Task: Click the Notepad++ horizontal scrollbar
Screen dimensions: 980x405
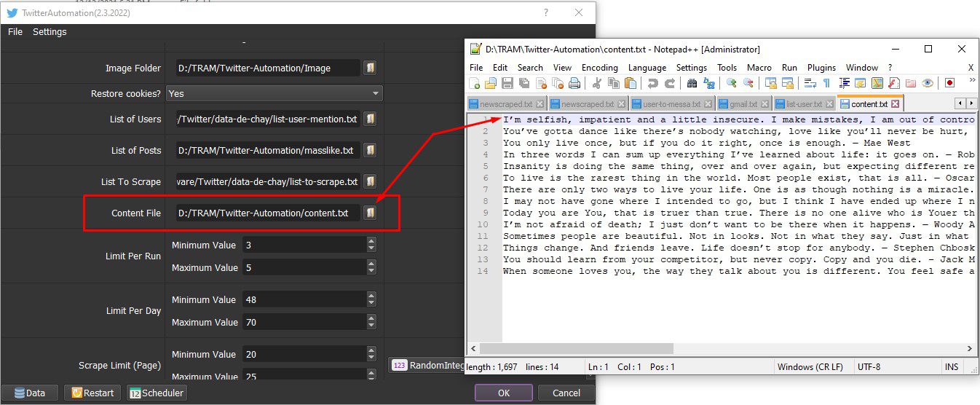Action: 722,349
